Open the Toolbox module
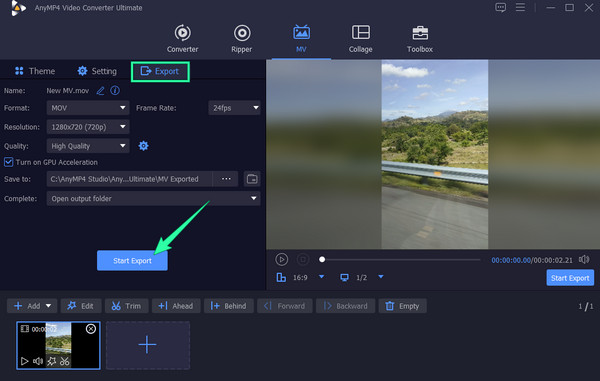Image resolution: width=600 pixels, height=381 pixels. tap(420, 39)
